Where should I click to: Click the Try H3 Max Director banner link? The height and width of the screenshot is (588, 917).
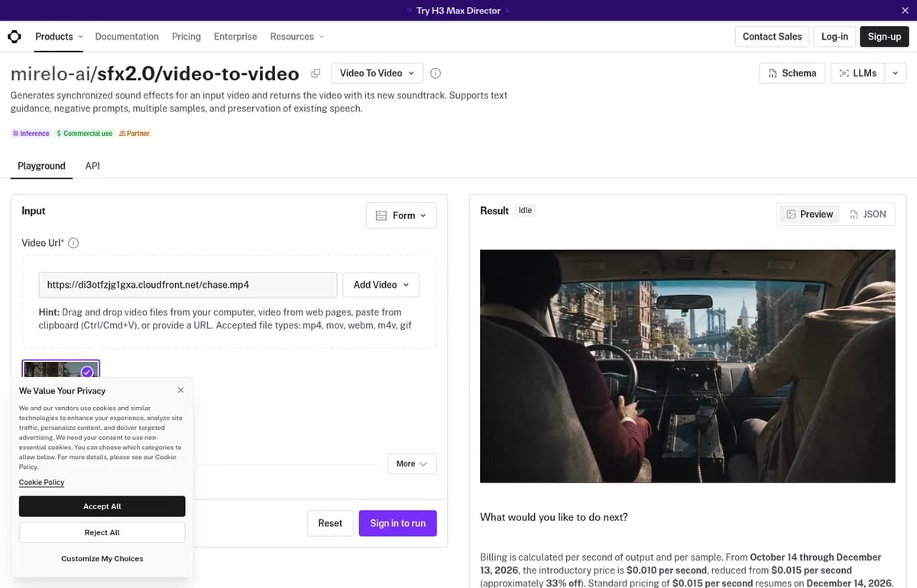click(458, 11)
